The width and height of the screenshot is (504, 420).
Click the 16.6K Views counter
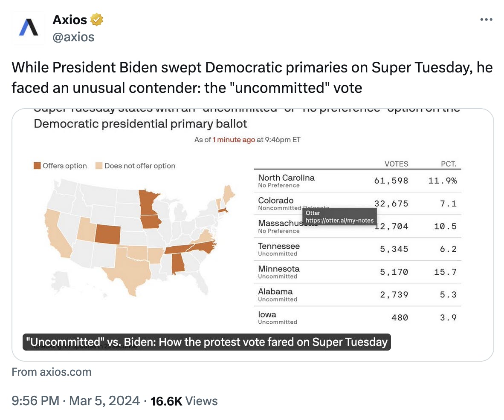(x=184, y=401)
